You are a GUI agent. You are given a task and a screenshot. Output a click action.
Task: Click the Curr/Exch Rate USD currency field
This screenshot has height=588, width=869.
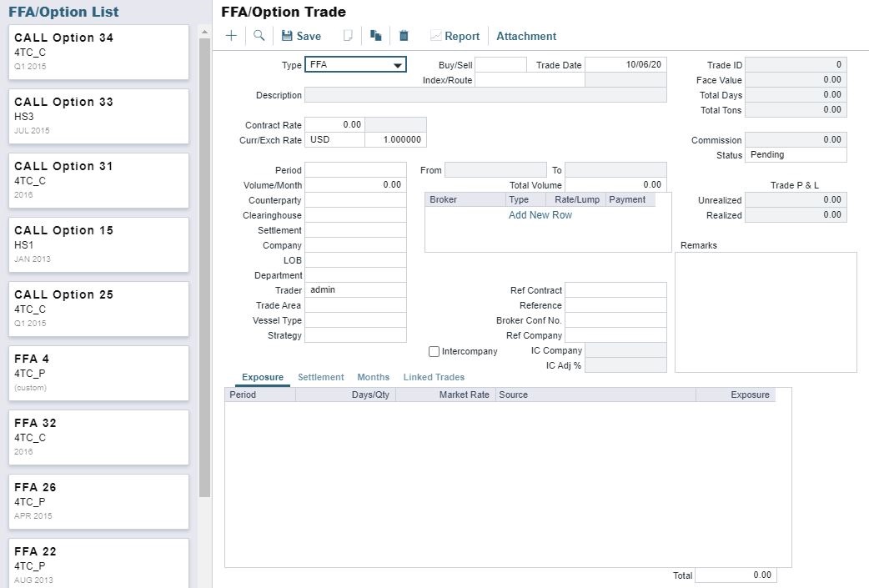pos(334,140)
